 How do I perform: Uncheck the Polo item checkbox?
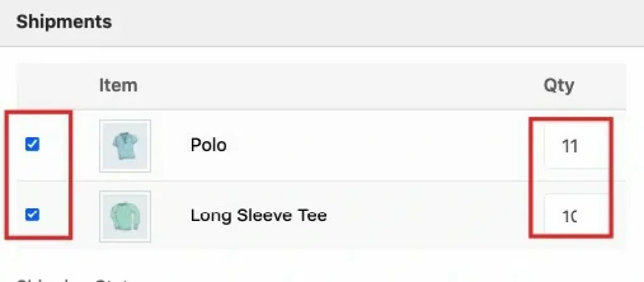pos(32,144)
